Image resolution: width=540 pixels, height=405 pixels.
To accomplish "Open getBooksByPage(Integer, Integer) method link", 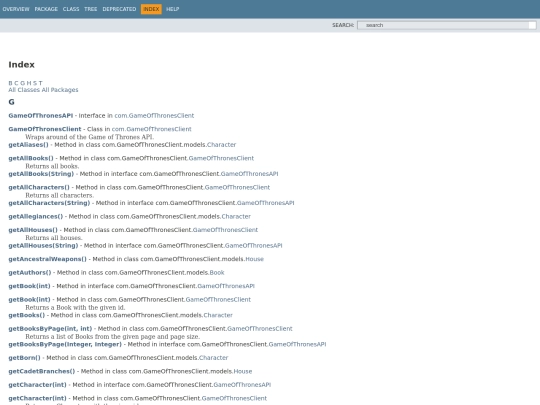I will pos(65,344).
